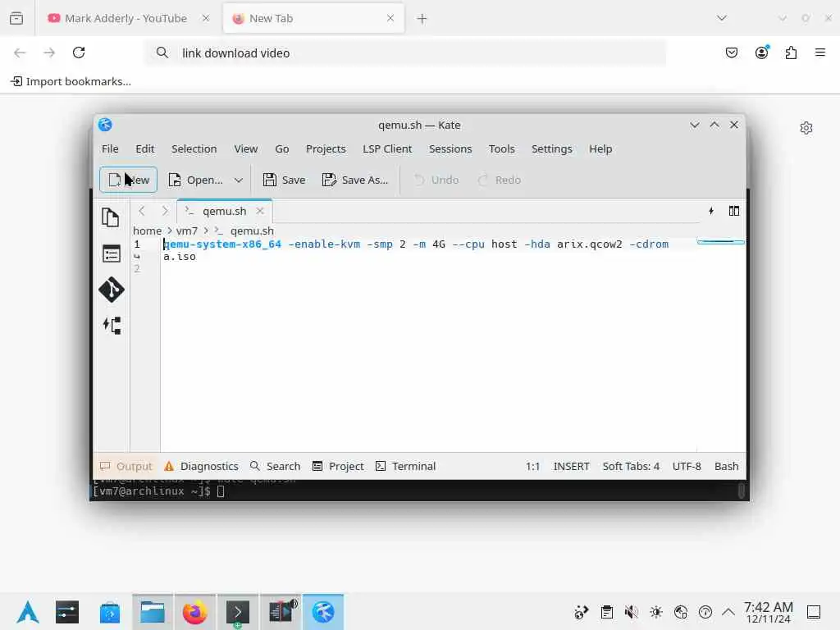
Task: Open the Firefox account icon
Action: point(761,52)
